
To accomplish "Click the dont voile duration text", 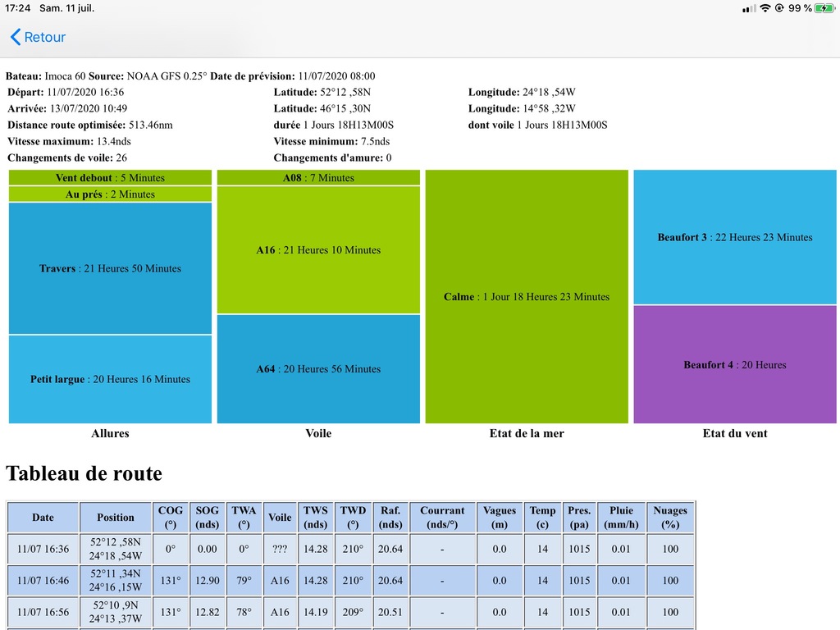I will (x=538, y=125).
